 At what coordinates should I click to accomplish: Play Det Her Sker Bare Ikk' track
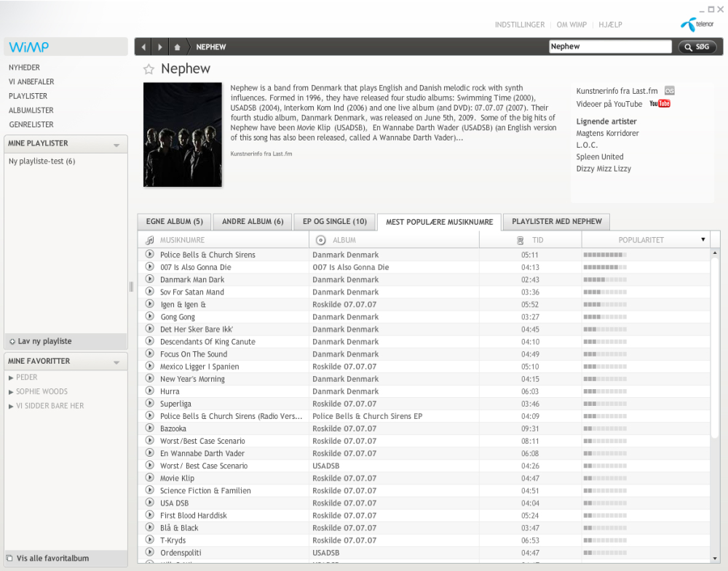pos(149,328)
